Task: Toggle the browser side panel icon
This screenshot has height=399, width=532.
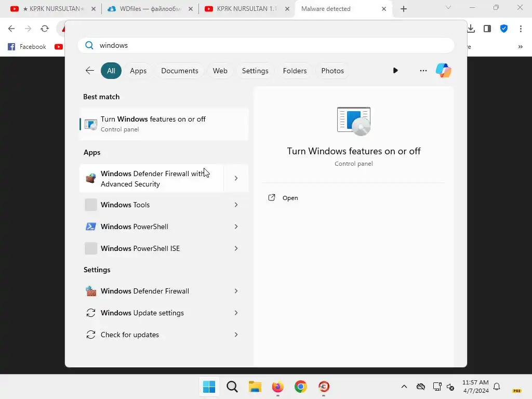Action: [x=487, y=29]
